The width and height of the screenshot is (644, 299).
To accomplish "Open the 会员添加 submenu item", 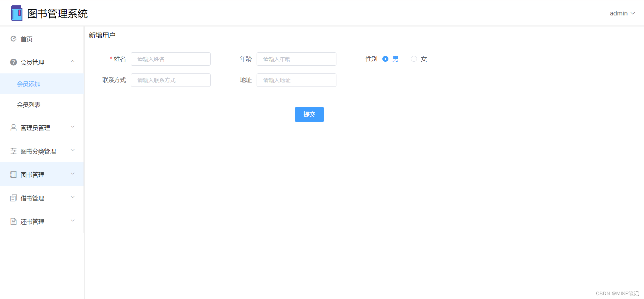I will (42, 84).
